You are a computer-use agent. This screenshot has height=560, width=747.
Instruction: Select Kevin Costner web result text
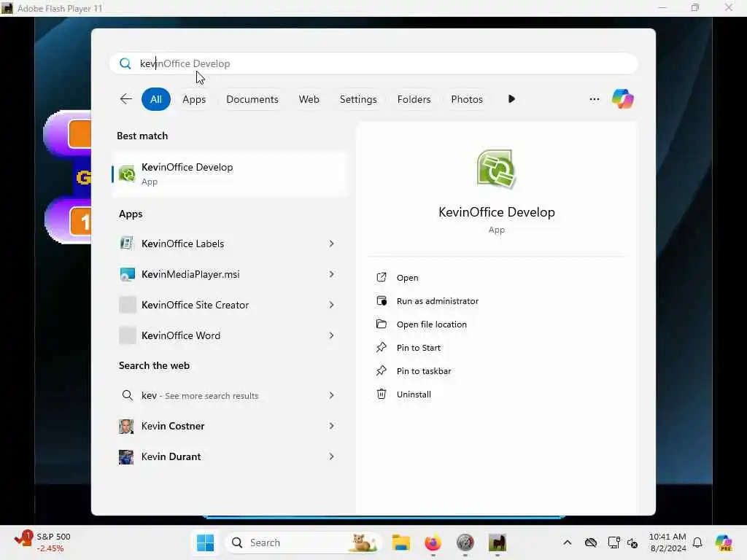[x=173, y=426]
